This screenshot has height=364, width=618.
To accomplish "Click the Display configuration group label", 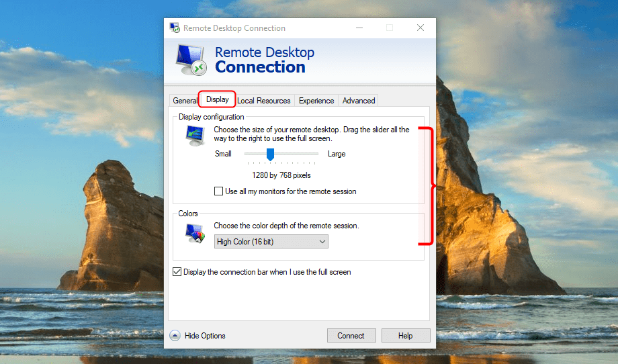I will tap(211, 117).
